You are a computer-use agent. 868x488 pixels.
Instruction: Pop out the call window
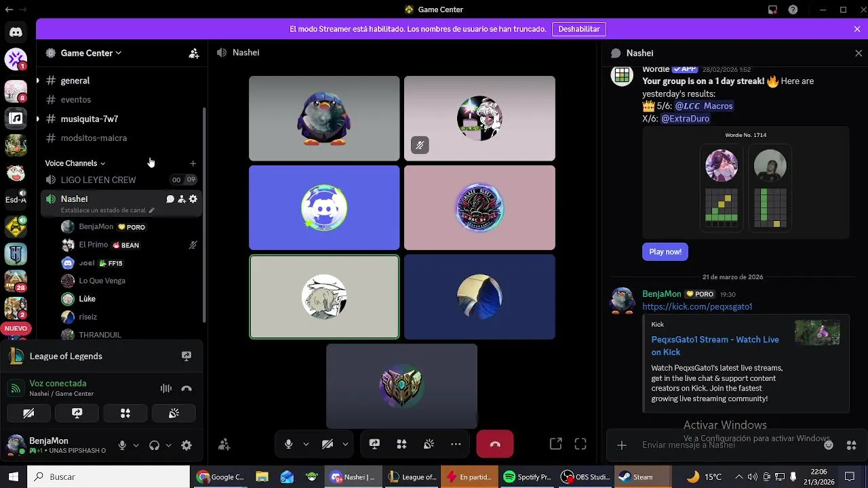(x=556, y=445)
